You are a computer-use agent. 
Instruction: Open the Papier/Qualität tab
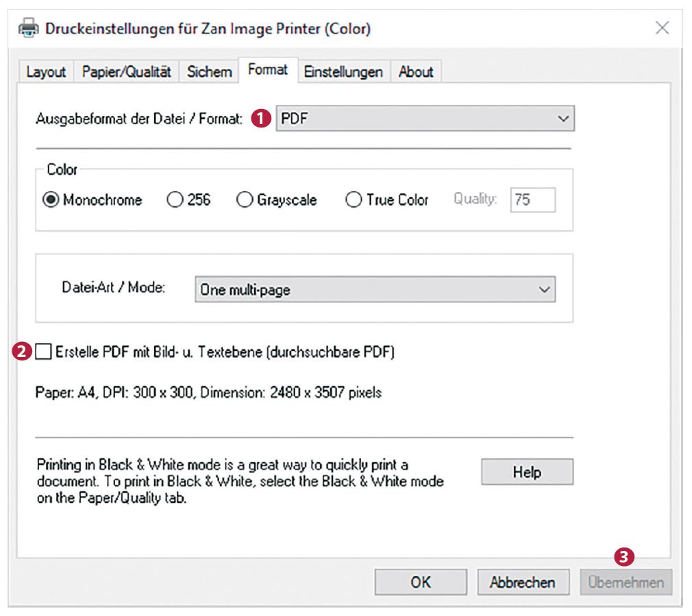(127, 72)
